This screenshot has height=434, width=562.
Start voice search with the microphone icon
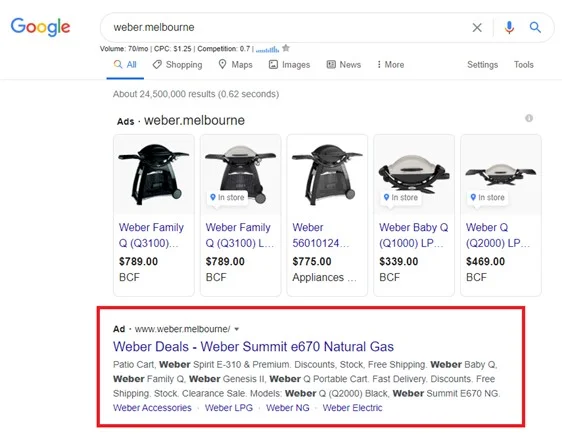point(509,27)
